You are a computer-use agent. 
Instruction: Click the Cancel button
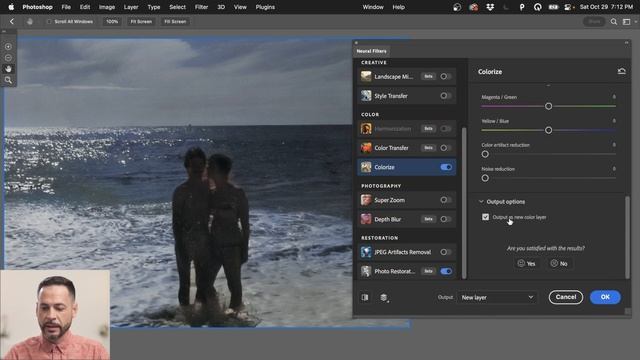click(566, 297)
